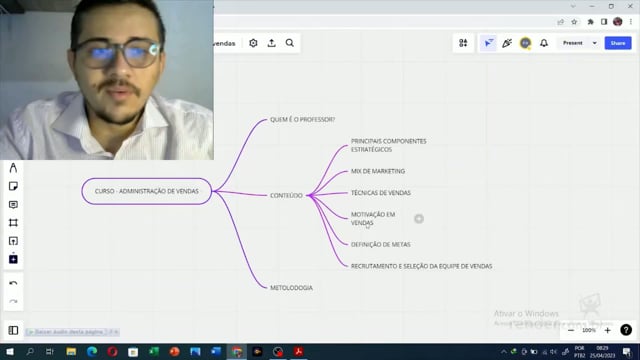
Task: Open the Windows Start menu
Action: (x=9, y=351)
